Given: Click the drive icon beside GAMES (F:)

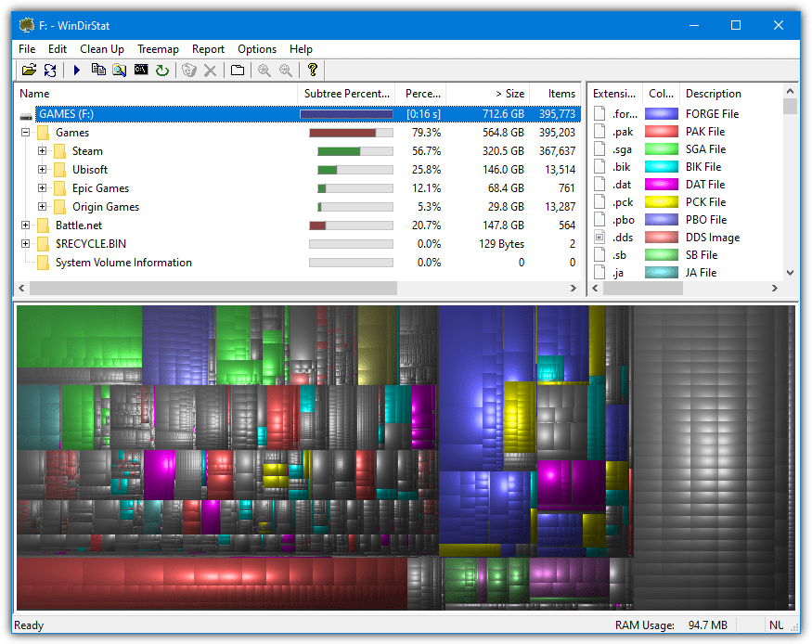Looking at the screenshot, I should (x=26, y=115).
